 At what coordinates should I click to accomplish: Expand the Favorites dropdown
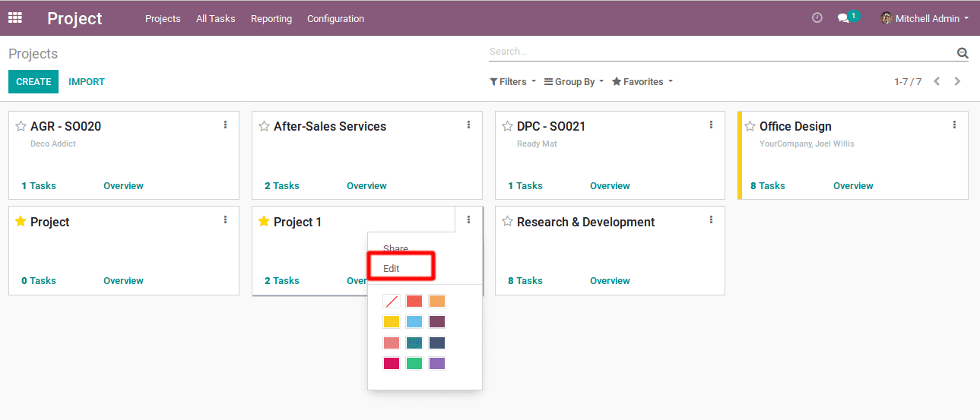(642, 81)
